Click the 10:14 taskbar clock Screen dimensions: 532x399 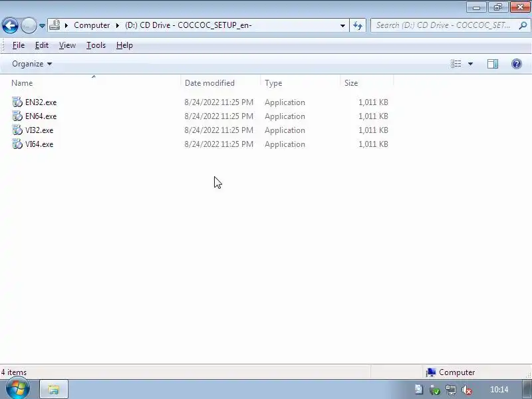click(x=499, y=390)
